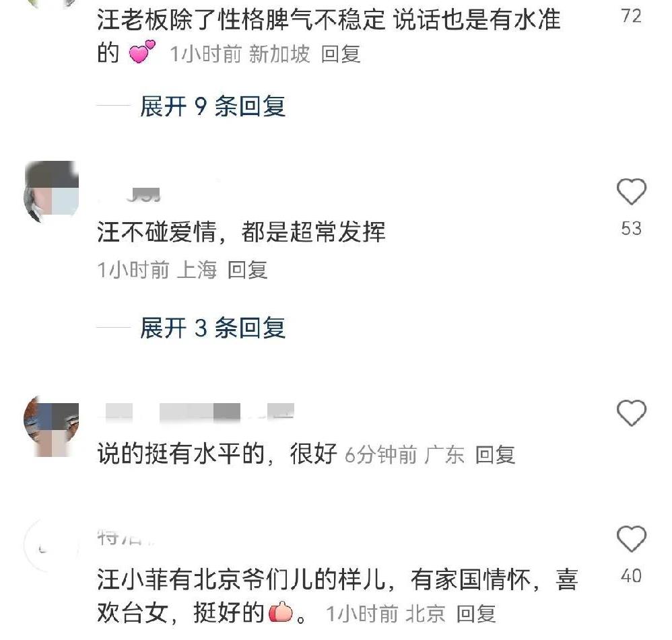Reply to the 新加坡 comment
This screenshot has width=672, height=640.
coord(341,54)
